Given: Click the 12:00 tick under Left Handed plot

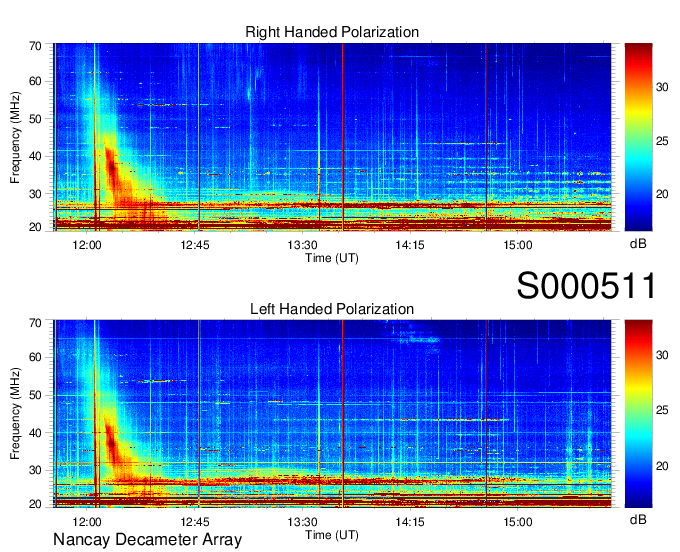Looking at the screenshot, I should click(x=87, y=522).
